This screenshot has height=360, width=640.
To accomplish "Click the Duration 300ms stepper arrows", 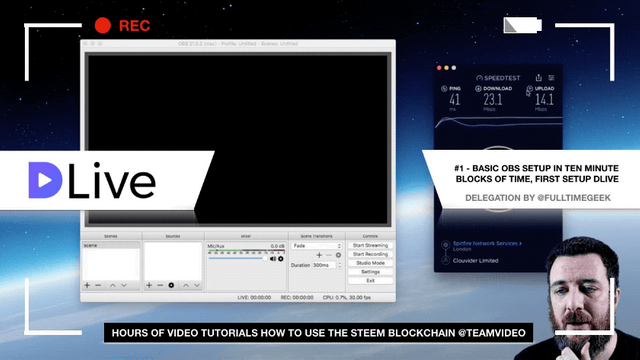I will [x=340, y=265].
